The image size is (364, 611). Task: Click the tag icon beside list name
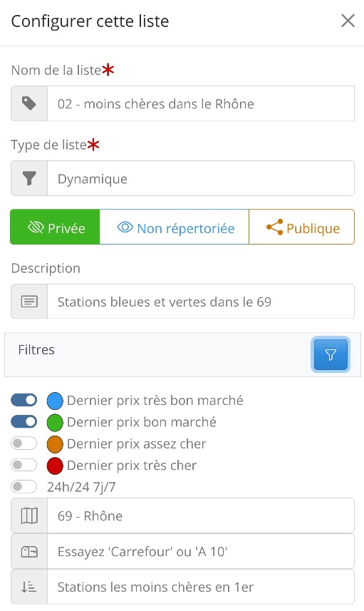point(29,103)
